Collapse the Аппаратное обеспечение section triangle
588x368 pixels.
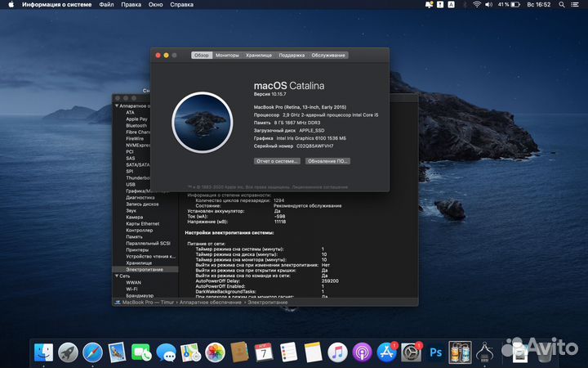point(117,105)
